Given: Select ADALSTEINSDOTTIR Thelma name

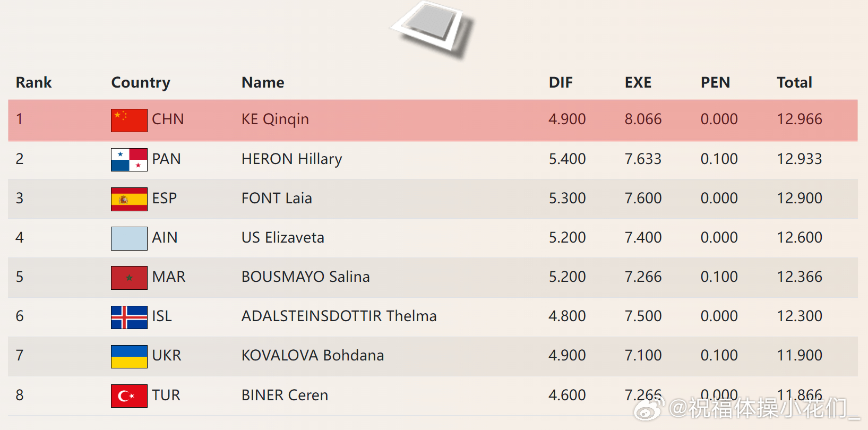Looking at the screenshot, I should [x=339, y=316].
